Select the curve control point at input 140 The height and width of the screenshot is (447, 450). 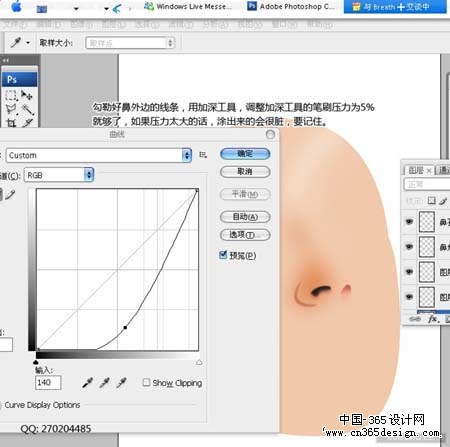click(x=125, y=328)
